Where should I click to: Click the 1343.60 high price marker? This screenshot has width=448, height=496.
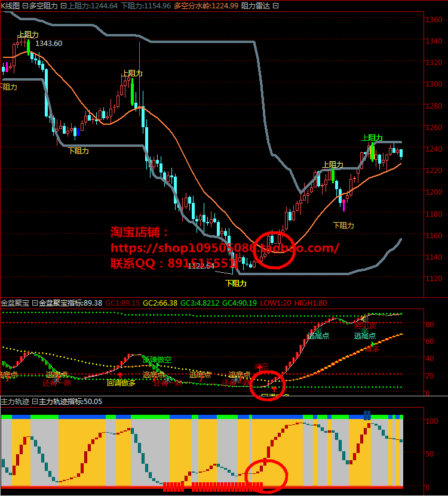pos(48,44)
